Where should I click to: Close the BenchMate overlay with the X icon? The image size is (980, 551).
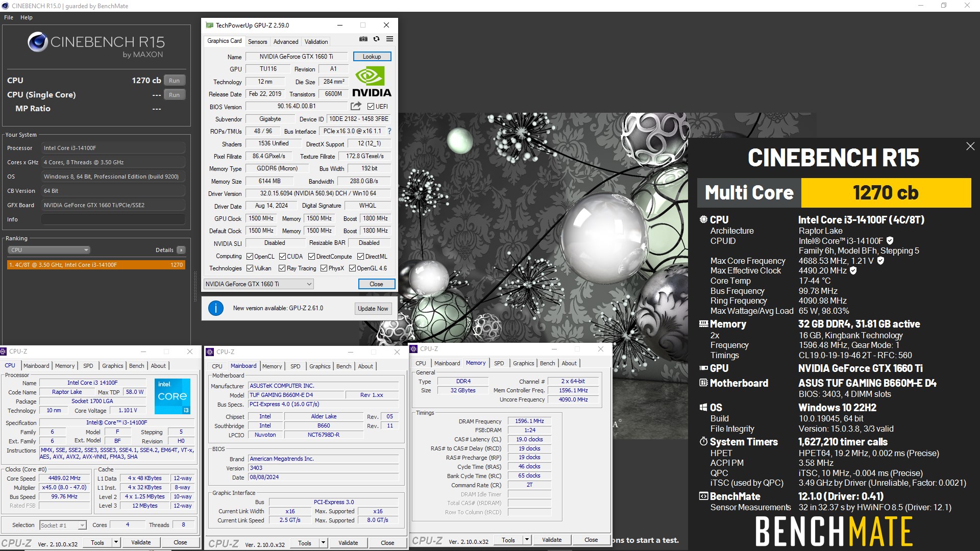tap(970, 146)
